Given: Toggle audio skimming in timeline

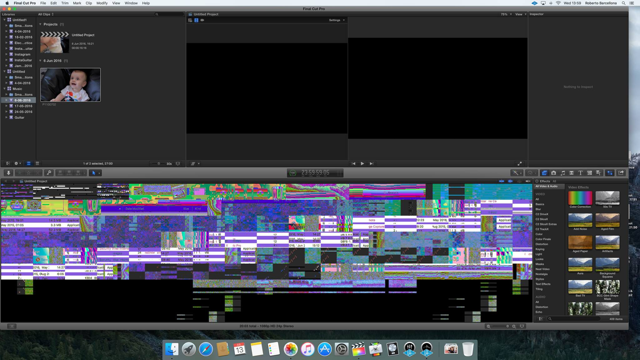Looking at the screenshot, I should (x=510, y=181).
